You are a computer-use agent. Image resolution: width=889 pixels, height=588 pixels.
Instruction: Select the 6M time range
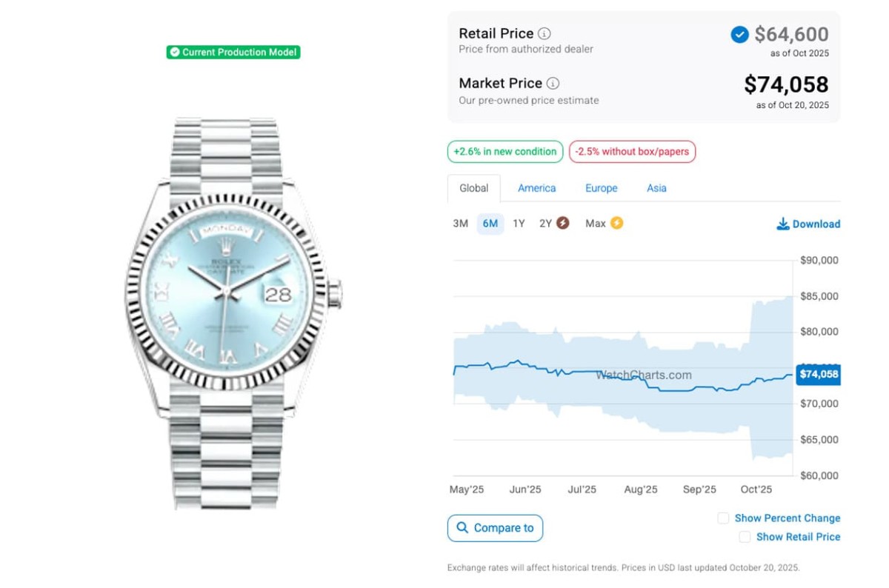[x=490, y=223]
